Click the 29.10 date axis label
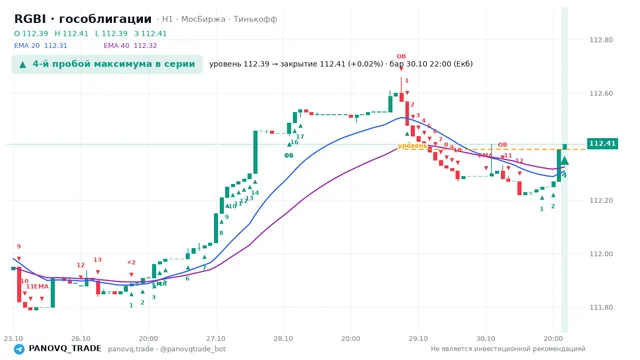The width and height of the screenshot is (640, 360). (418, 338)
